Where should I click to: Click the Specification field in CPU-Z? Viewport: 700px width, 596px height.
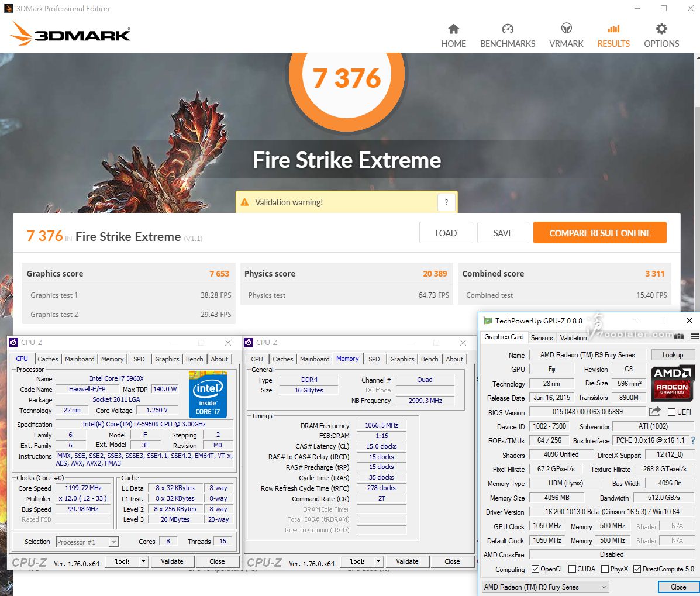[x=144, y=424]
